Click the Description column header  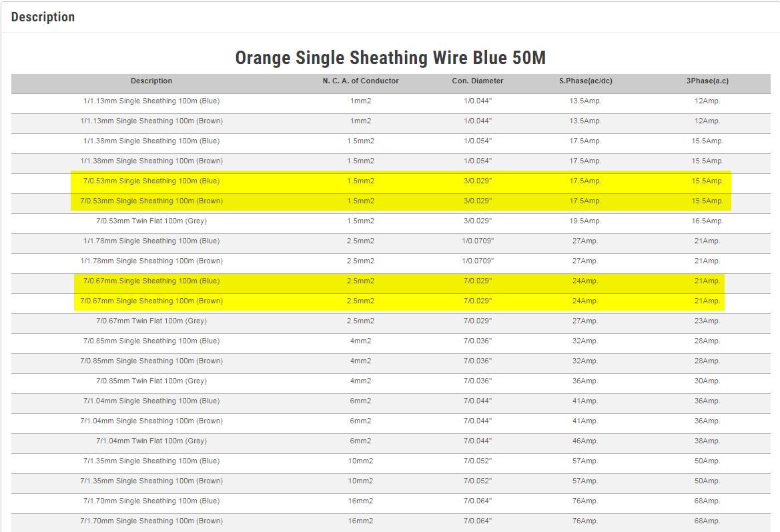[151, 81]
